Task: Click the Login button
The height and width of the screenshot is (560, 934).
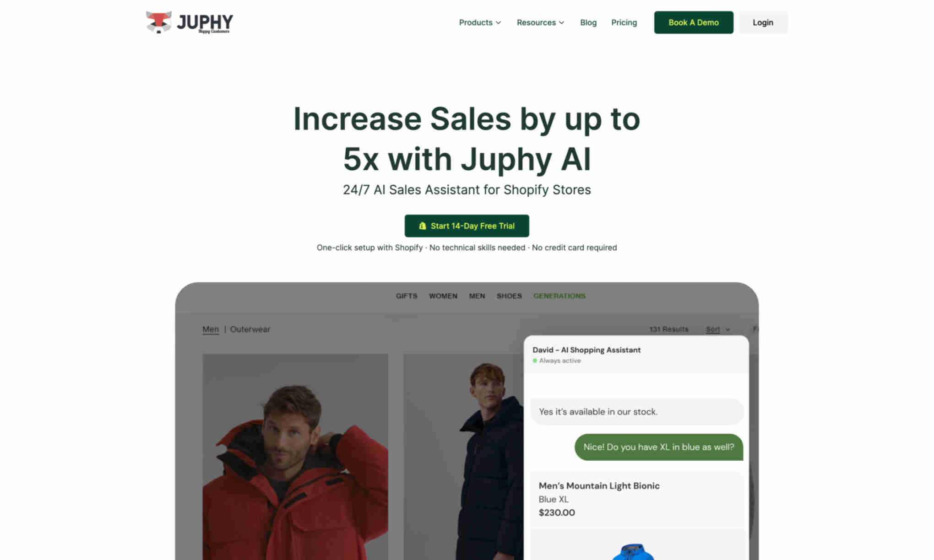Action: [763, 22]
